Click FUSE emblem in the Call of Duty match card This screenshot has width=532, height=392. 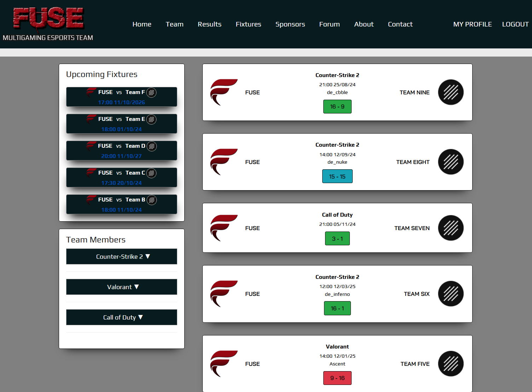[224, 228]
